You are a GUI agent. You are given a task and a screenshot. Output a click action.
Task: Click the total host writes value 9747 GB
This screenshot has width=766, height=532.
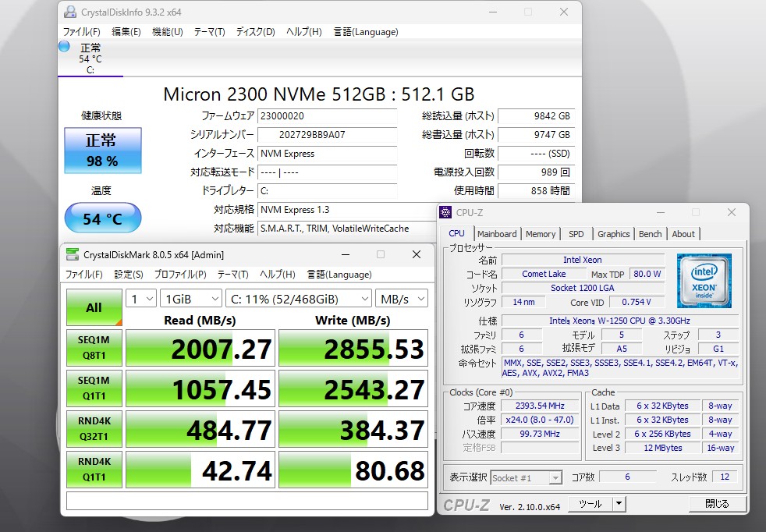point(537,135)
